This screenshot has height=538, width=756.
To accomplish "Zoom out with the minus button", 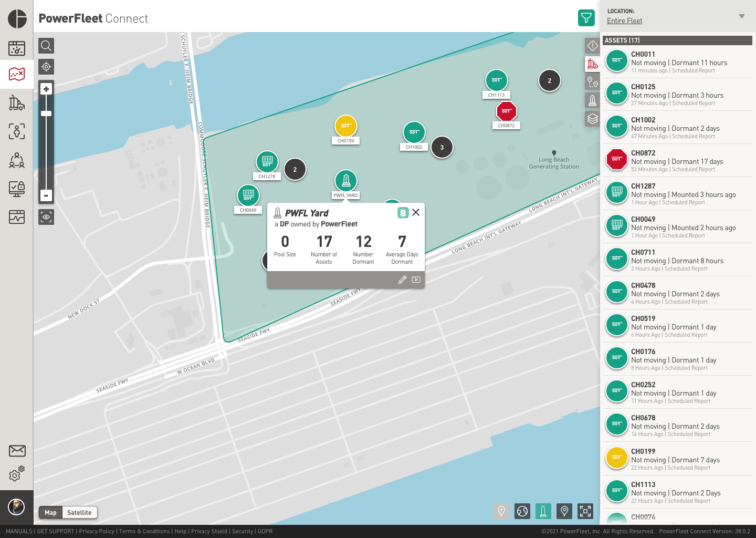I will coord(46,195).
